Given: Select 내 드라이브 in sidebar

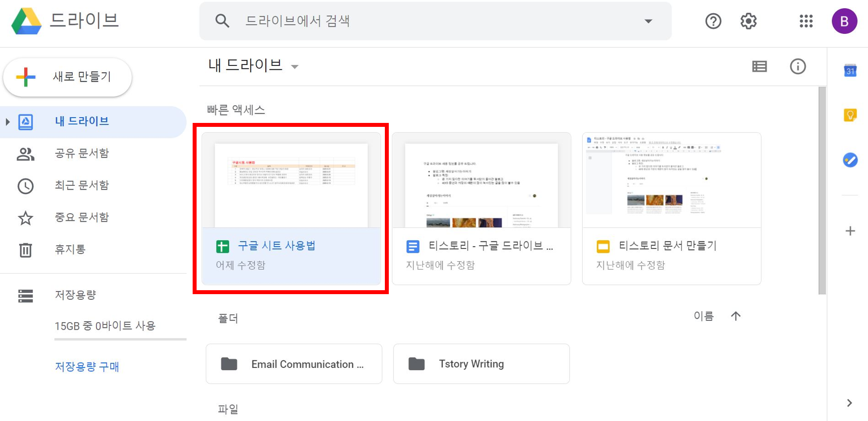Looking at the screenshot, I should (x=93, y=122).
